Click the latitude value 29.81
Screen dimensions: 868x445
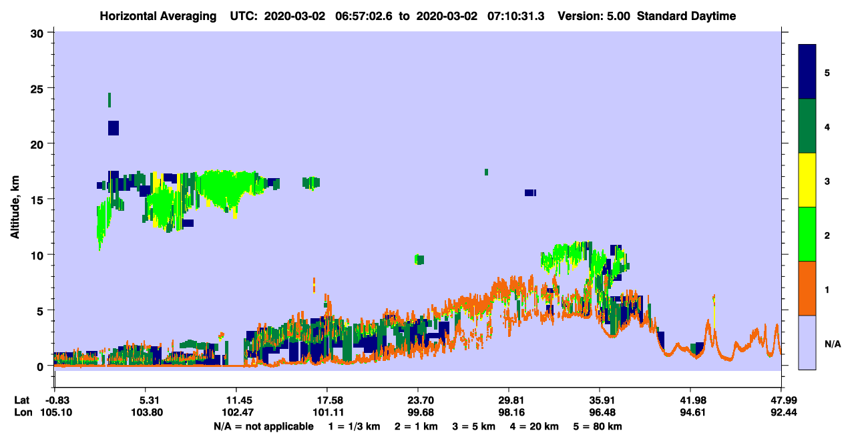pyautogui.click(x=509, y=400)
